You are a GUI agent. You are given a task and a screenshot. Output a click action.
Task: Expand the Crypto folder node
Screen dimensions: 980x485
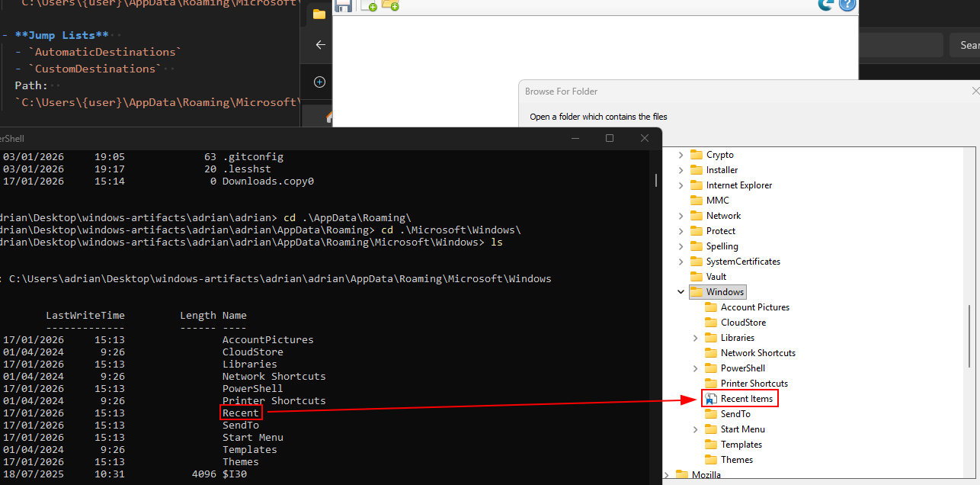681,155
